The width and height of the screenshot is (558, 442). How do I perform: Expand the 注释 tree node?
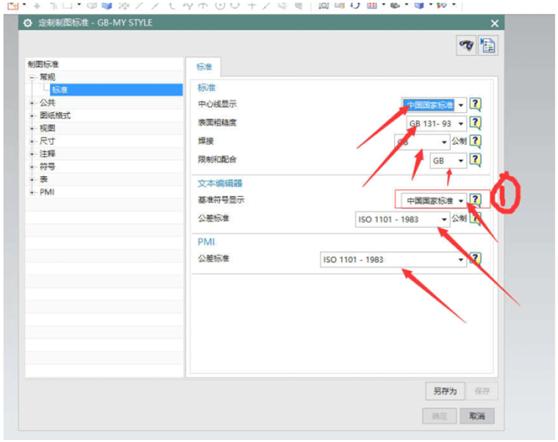coord(32,154)
